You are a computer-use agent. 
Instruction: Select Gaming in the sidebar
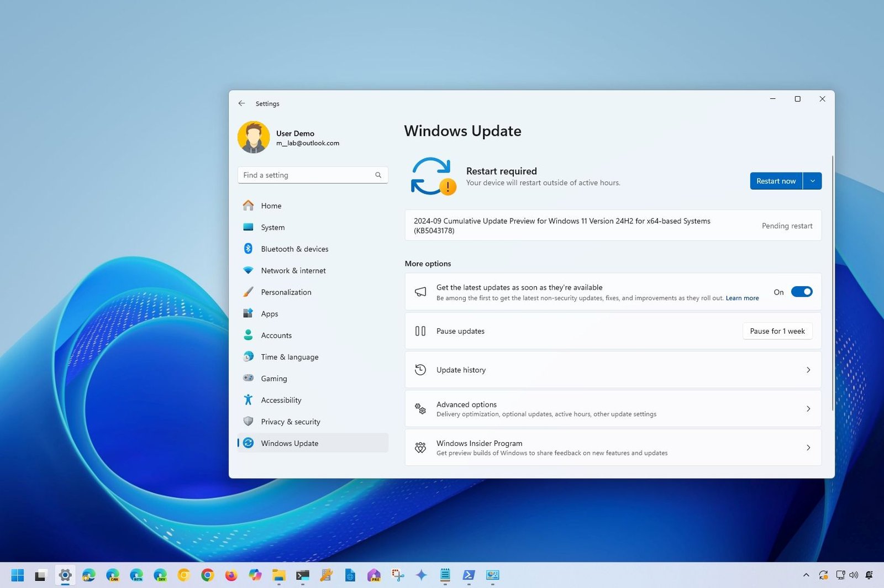pos(313,378)
